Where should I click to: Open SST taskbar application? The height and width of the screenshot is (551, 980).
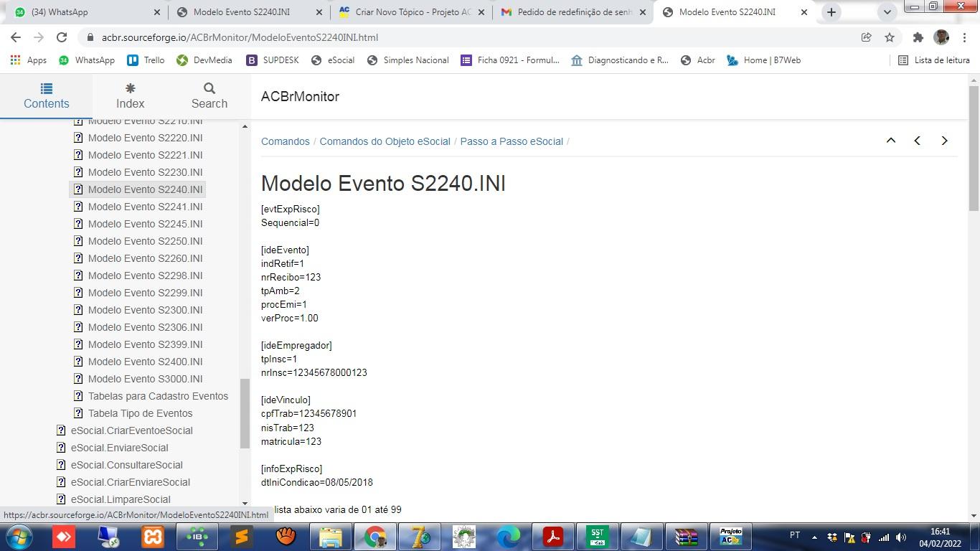tap(597, 537)
